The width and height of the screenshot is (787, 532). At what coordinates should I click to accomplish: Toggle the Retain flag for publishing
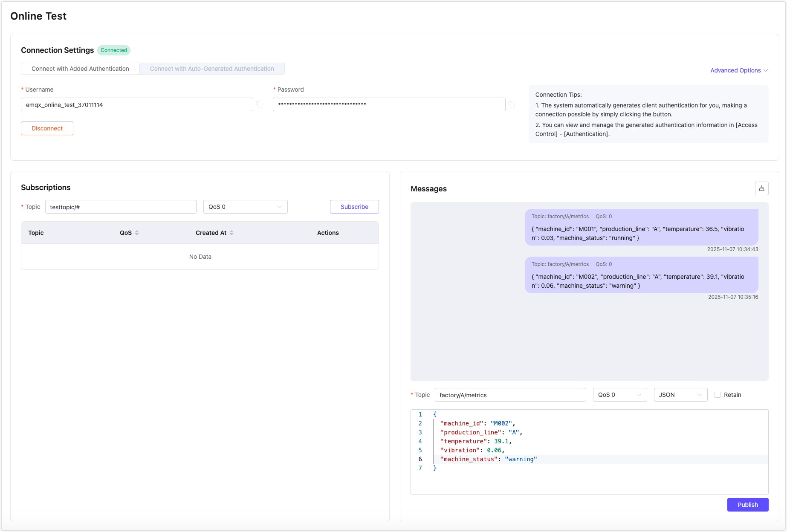tap(718, 395)
